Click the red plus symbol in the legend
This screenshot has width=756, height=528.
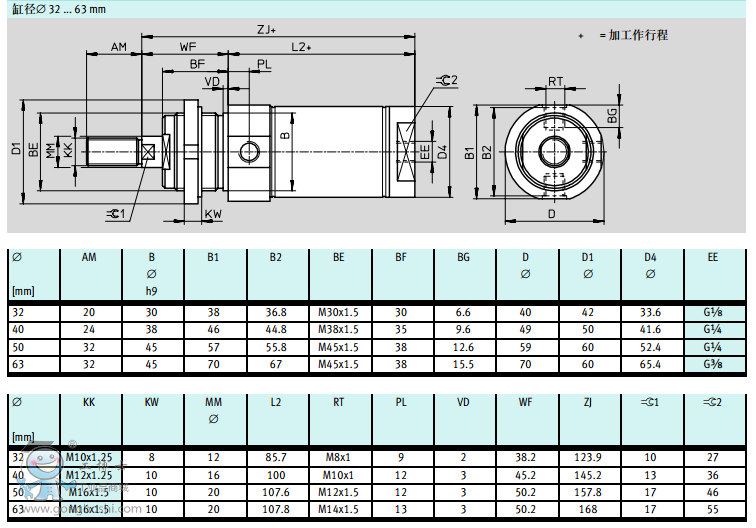580,35
